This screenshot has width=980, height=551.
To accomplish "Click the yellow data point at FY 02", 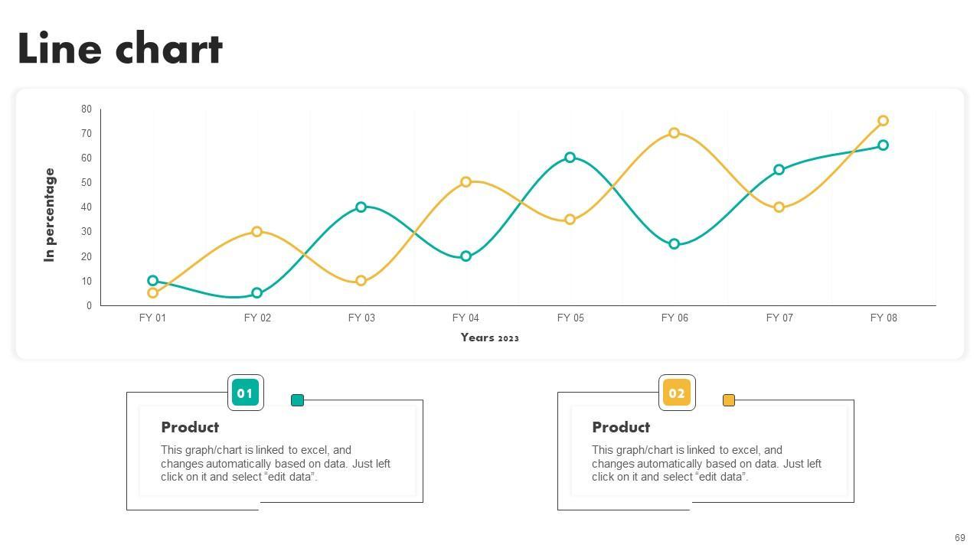I will 257,231.
